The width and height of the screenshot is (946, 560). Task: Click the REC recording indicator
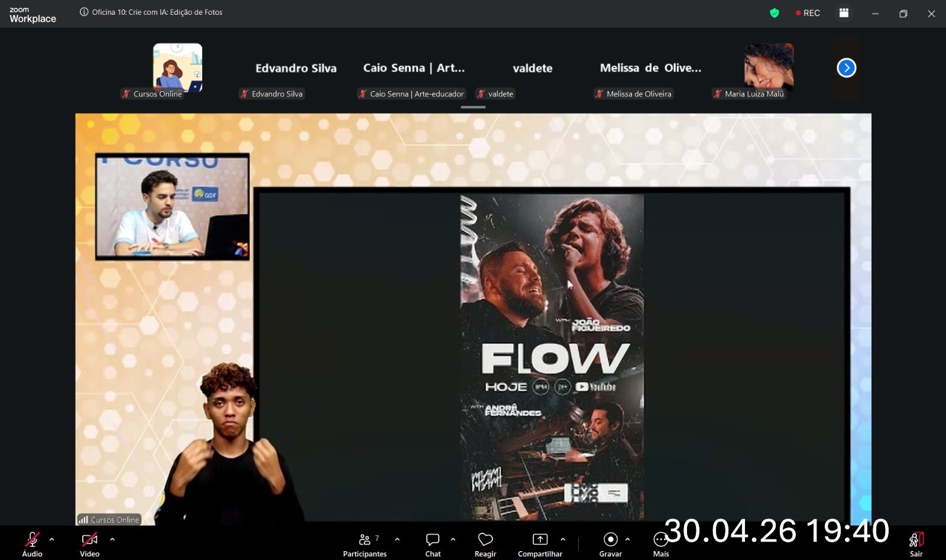pos(808,13)
